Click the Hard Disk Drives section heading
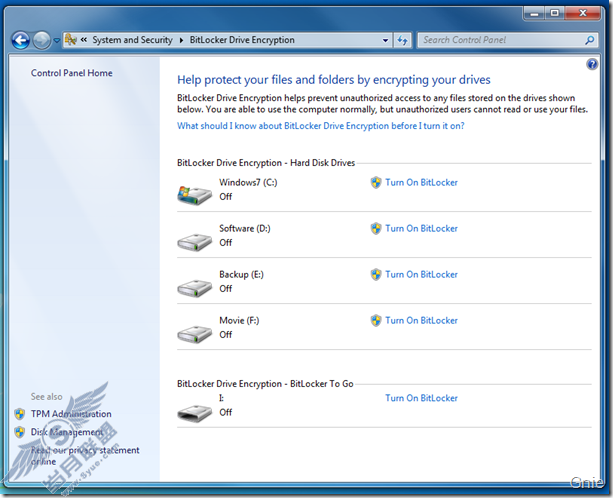The width and height of the screenshot is (613, 498). tap(266, 163)
